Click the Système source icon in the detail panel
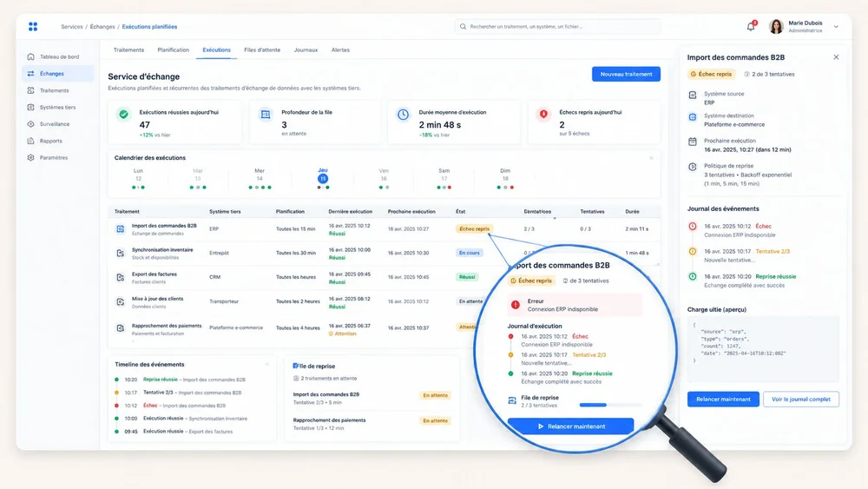The height and width of the screenshot is (489, 868). pyautogui.click(x=693, y=96)
